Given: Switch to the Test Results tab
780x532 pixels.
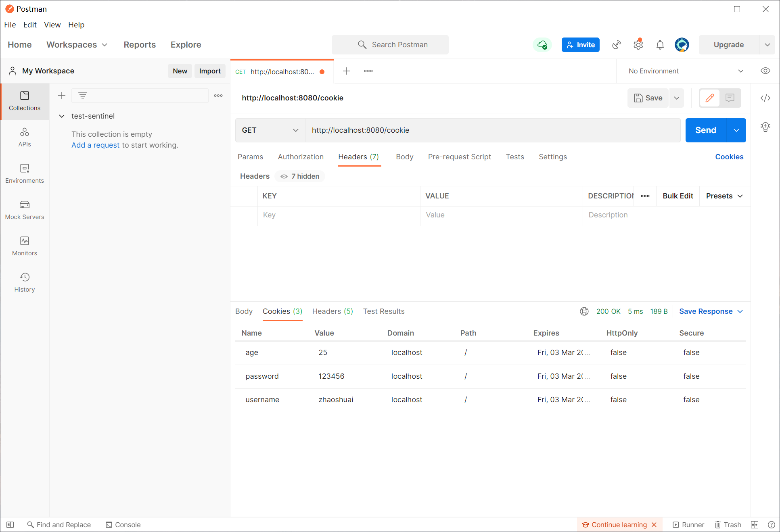Looking at the screenshot, I should pos(384,311).
